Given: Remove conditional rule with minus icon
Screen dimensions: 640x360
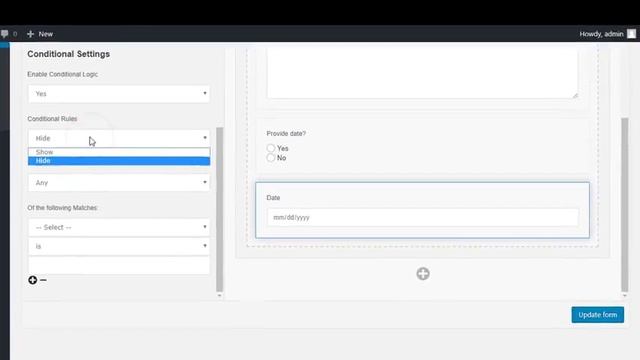Looking at the screenshot, I should click(x=43, y=280).
